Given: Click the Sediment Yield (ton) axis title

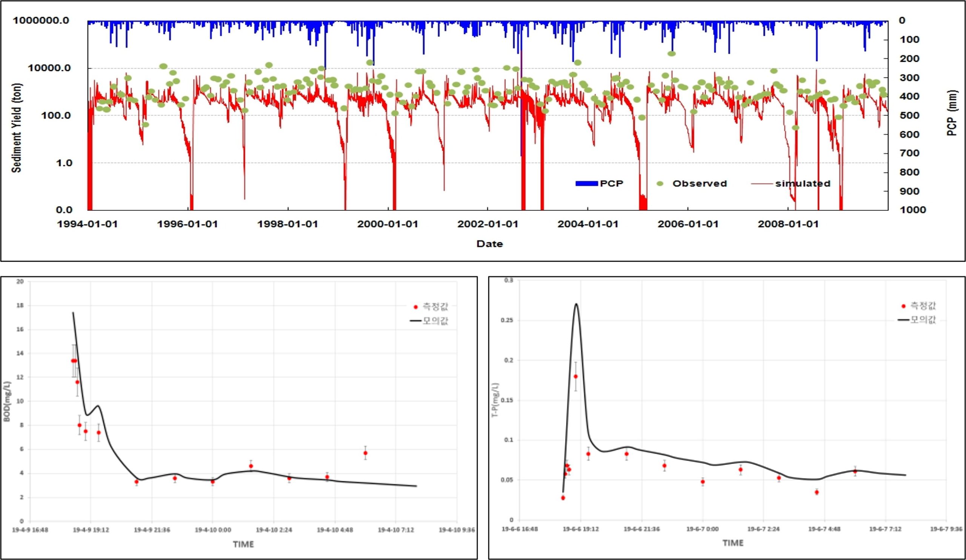Looking at the screenshot, I should pyautogui.click(x=17, y=128).
